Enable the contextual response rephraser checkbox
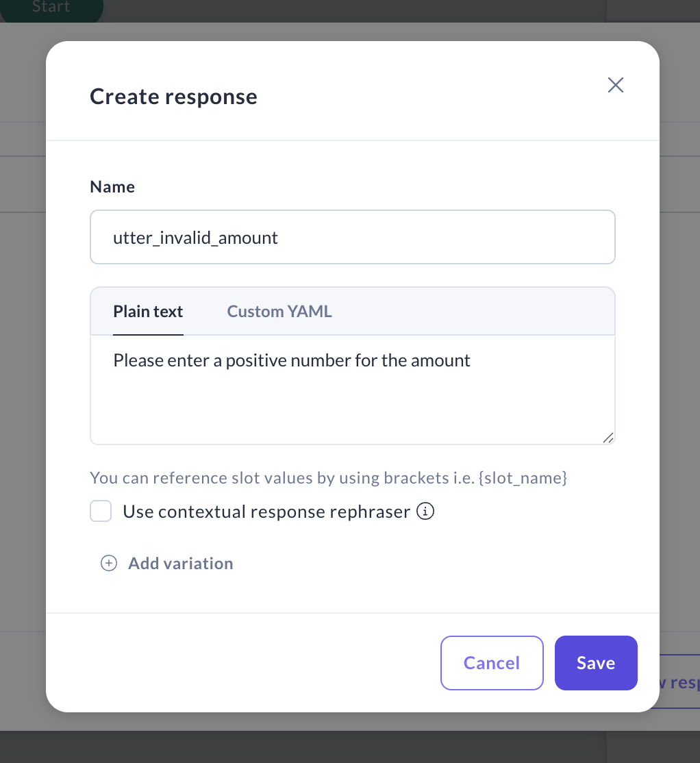The height and width of the screenshot is (763, 700). tap(101, 512)
